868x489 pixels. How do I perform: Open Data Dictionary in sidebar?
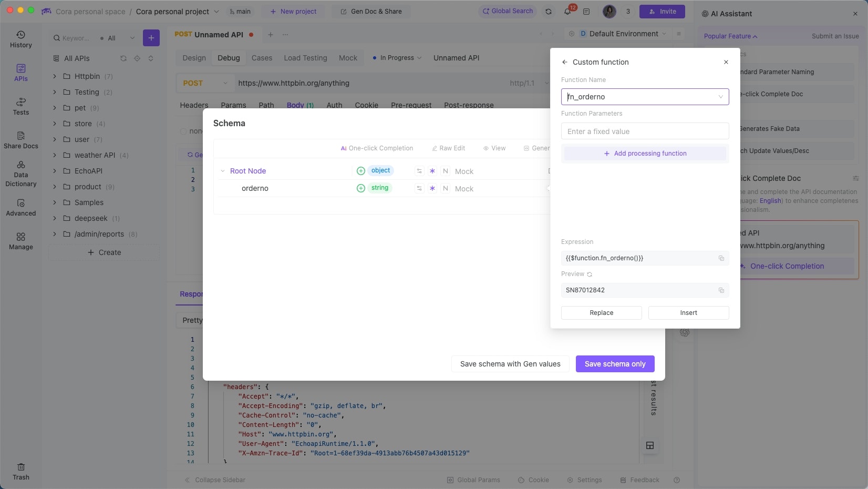click(21, 174)
